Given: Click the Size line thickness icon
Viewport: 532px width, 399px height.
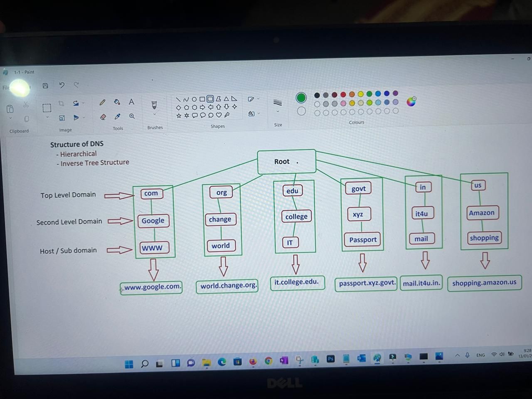Looking at the screenshot, I should click(278, 102).
